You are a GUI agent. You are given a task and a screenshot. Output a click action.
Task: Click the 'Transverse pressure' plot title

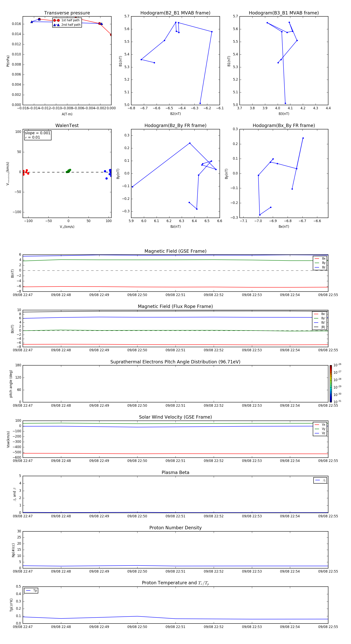(67, 13)
